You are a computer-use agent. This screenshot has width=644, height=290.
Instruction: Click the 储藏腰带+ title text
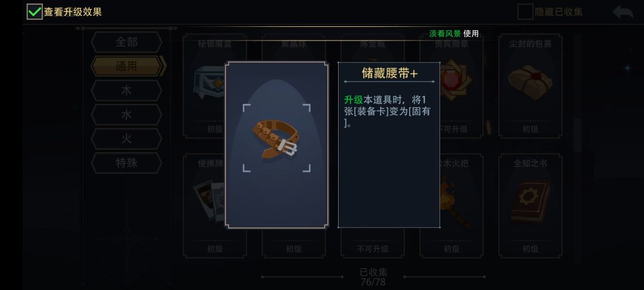click(389, 73)
